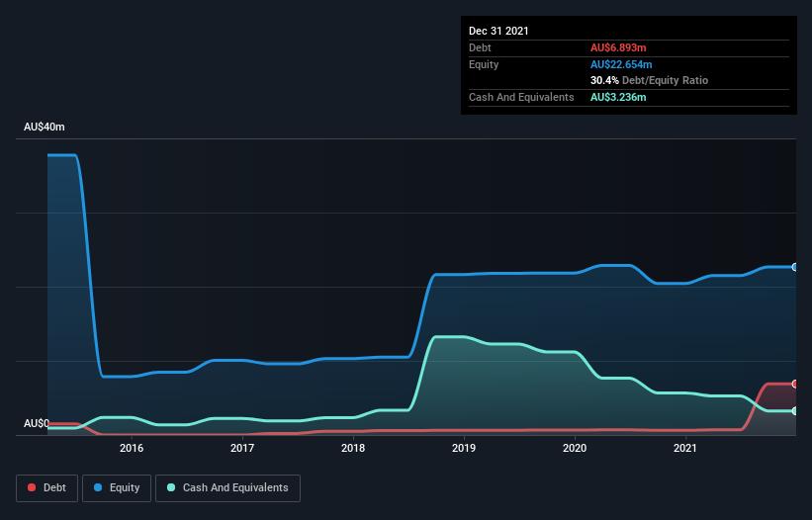Select the Debt endpoint marker on chart
812x520 pixels.
click(795, 384)
